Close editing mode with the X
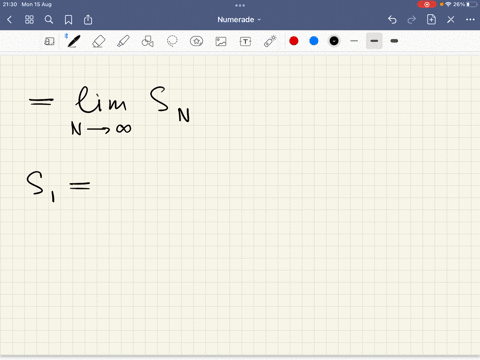480x360 pixels. (x=451, y=20)
